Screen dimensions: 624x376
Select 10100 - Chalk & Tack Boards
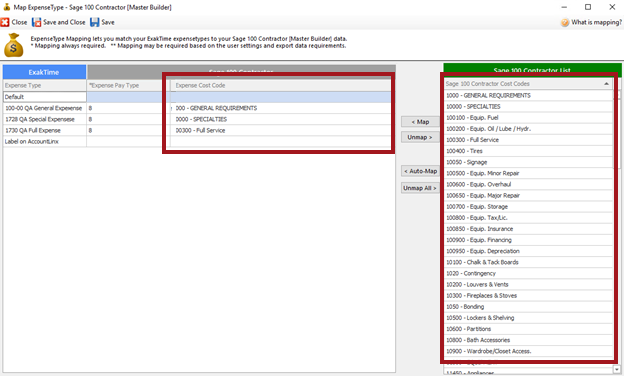pyautogui.click(x=528, y=263)
